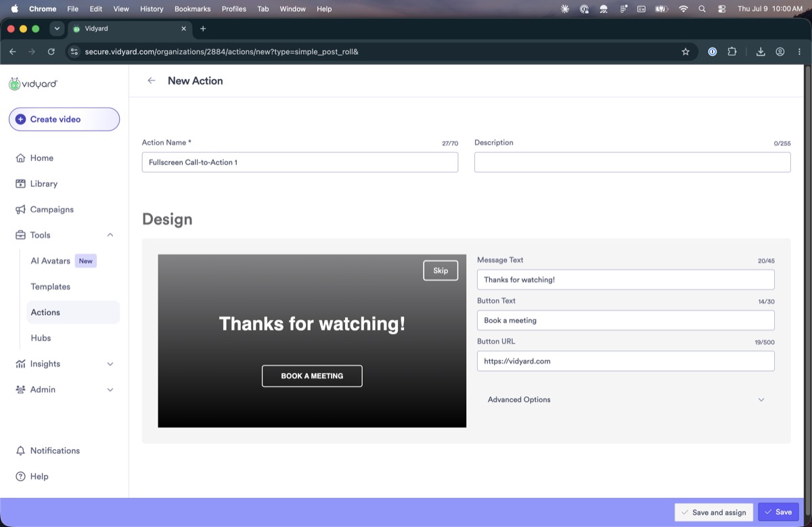Open macOS Control Center
This screenshot has width=812, height=527.
pos(721,9)
